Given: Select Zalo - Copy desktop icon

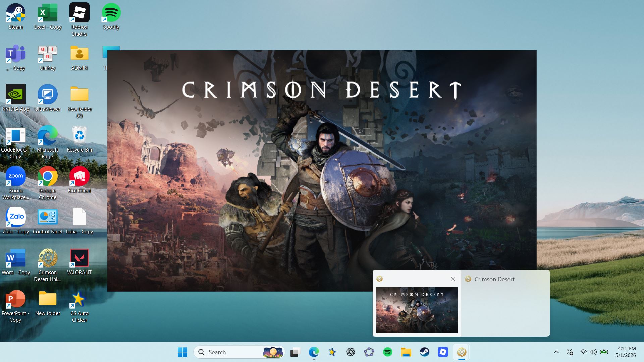Looking at the screenshot, I should coord(16,221).
